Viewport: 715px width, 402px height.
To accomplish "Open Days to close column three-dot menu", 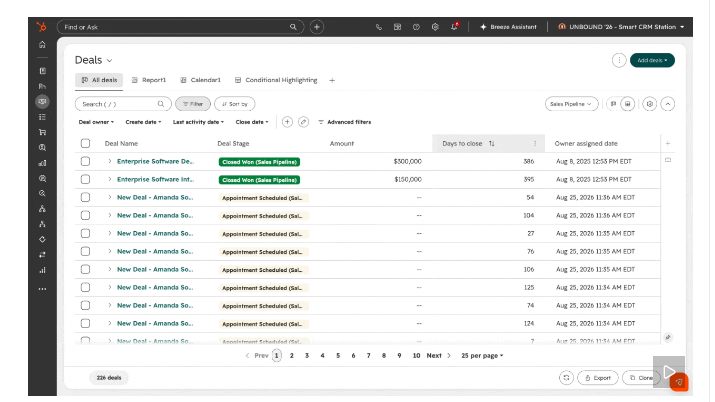I will pos(535,144).
